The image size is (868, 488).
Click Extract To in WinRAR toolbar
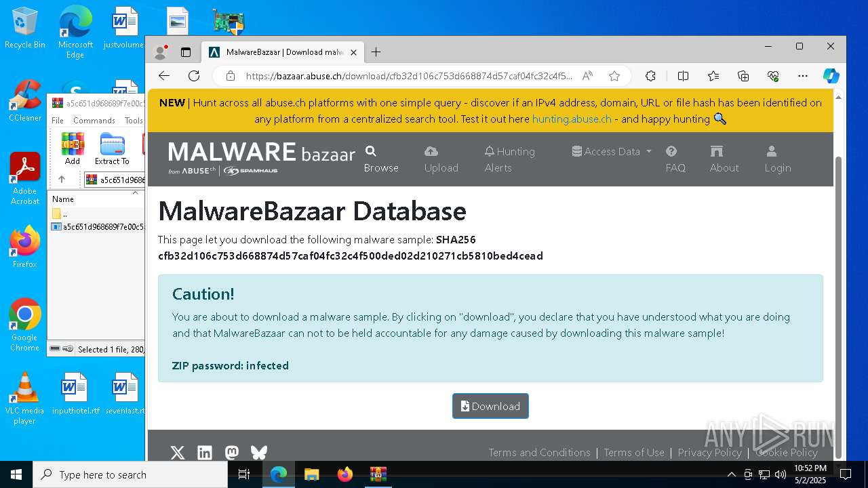pyautogui.click(x=112, y=149)
